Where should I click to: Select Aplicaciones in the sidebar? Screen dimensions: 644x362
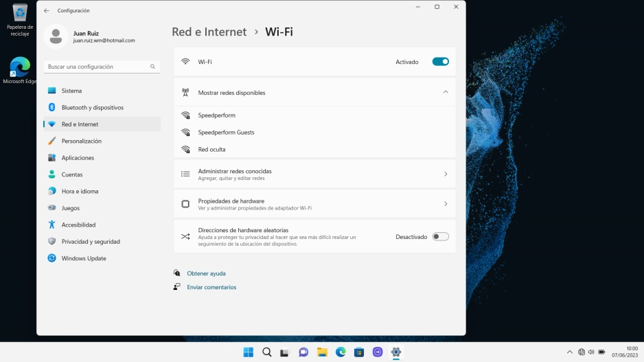pyautogui.click(x=102, y=158)
